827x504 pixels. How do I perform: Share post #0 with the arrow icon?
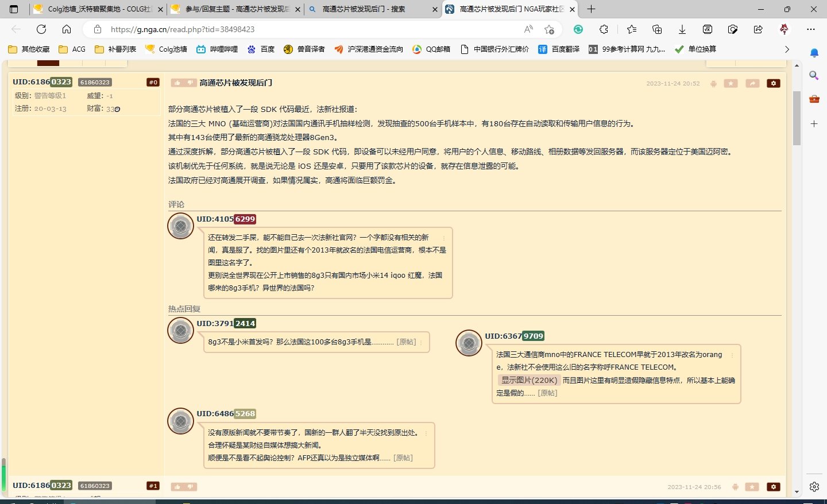(752, 83)
